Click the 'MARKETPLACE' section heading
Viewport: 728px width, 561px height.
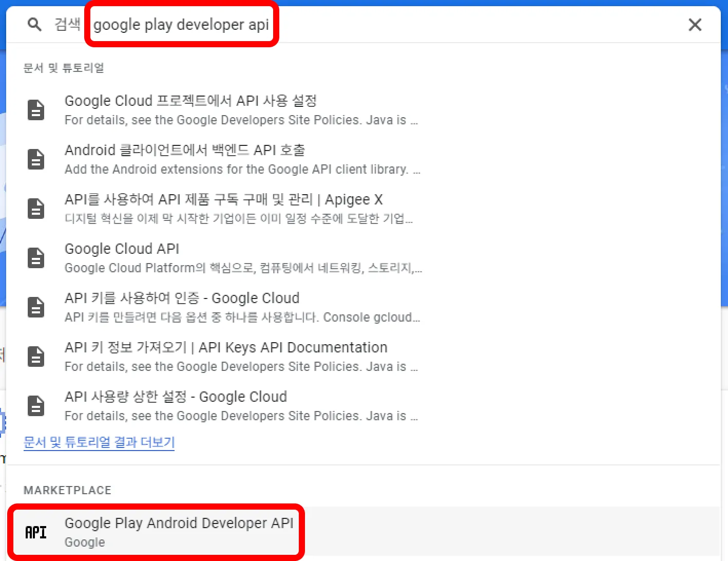pyautogui.click(x=67, y=490)
